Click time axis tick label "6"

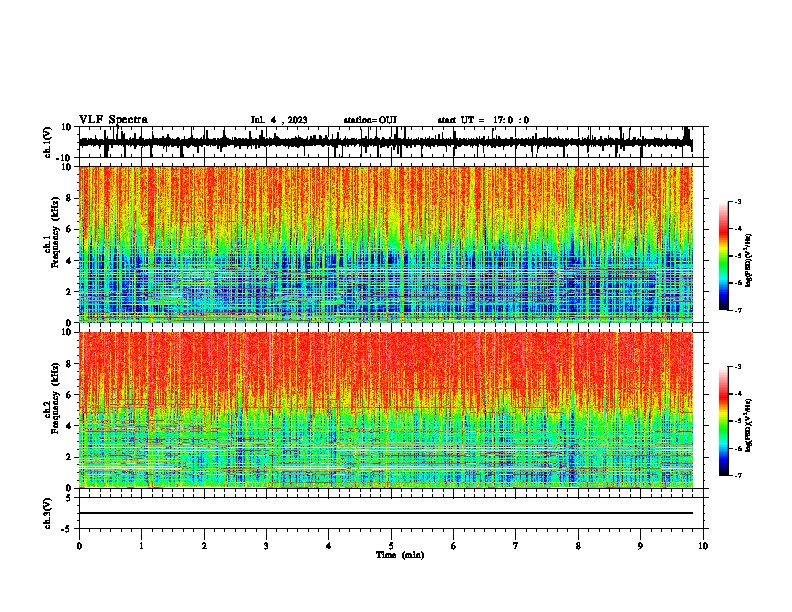pos(454,546)
